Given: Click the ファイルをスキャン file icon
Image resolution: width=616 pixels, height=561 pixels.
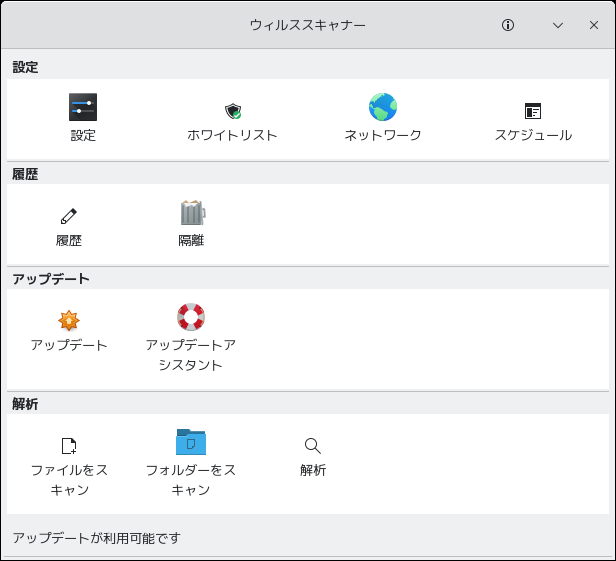Looking at the screenshot, I should pyautogui.click(x=69, y=445).
